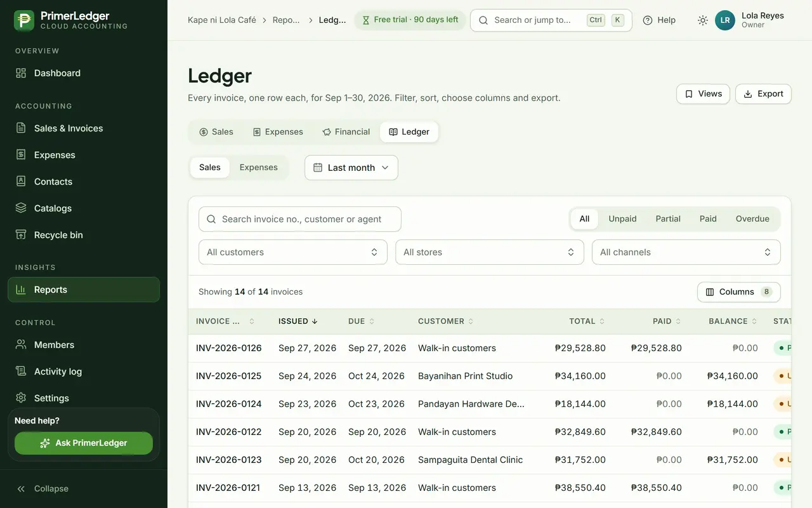This screenshot has width=812, height=508.
Task: Sort by the Customer column header
Action: coord(446,321)
